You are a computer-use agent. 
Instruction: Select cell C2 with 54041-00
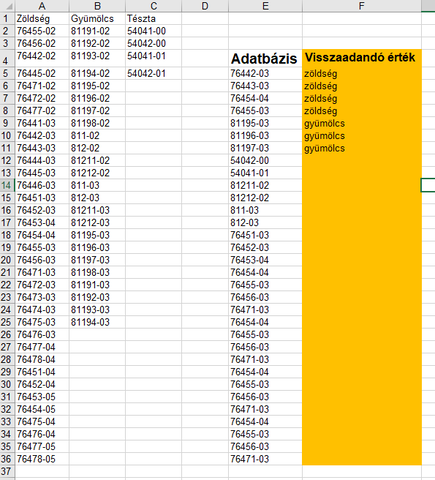154,31
